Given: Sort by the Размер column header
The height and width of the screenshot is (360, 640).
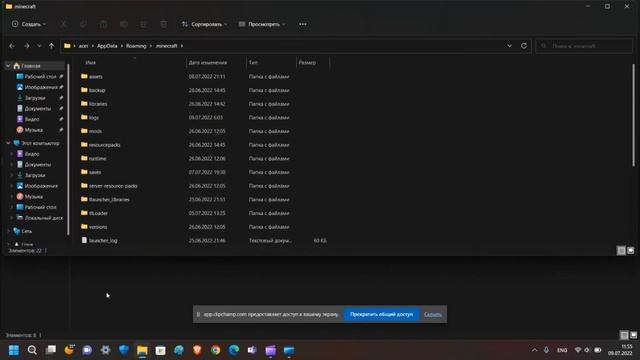Looking at the screenshot, I should [x=307, y=62].
